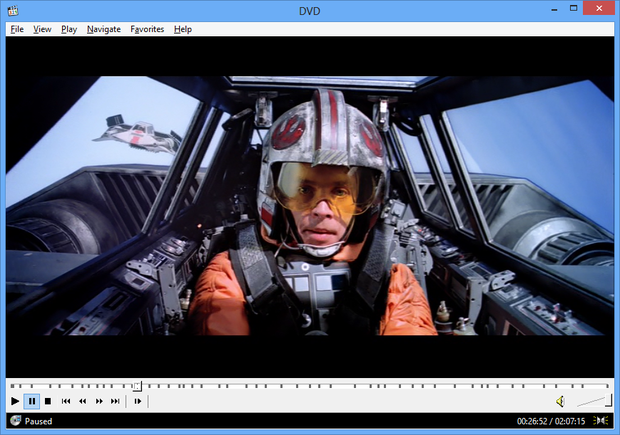The image size is (620, 435).
Task: Open the Navigate menu
Action: 104,29
